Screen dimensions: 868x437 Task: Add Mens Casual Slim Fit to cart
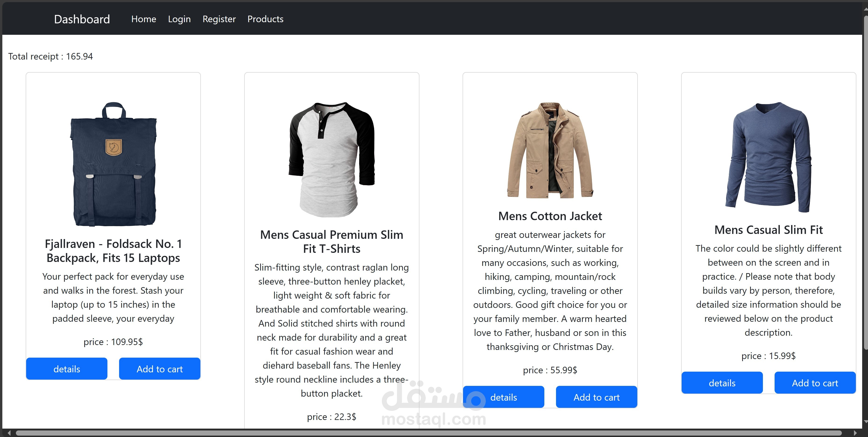pos(815,383)
